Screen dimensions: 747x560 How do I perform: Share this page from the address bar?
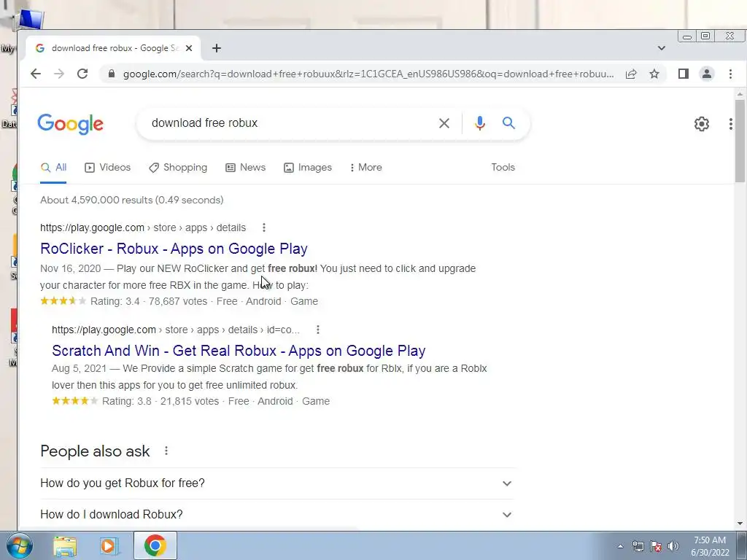pos(631,74)
